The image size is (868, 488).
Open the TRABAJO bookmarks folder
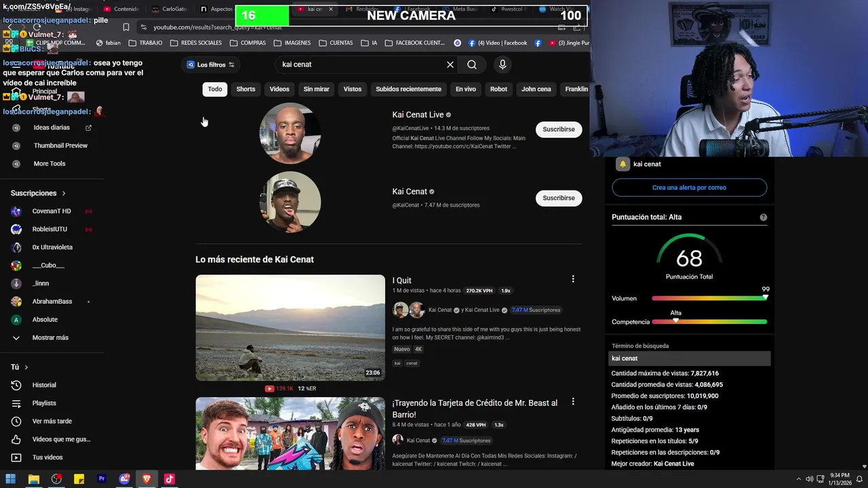[x=145, y=43]
